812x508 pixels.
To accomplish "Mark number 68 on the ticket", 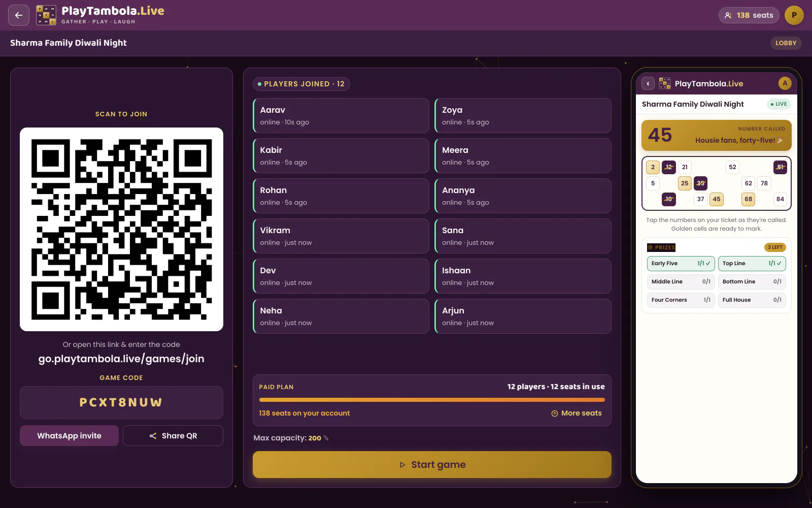I will tap(749, 199).
